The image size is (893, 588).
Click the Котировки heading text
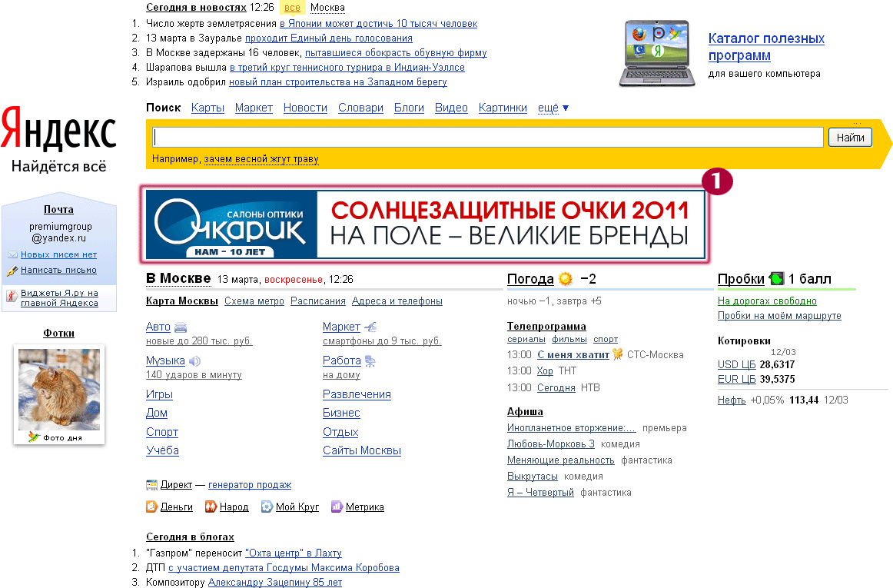tap(744, 341)
